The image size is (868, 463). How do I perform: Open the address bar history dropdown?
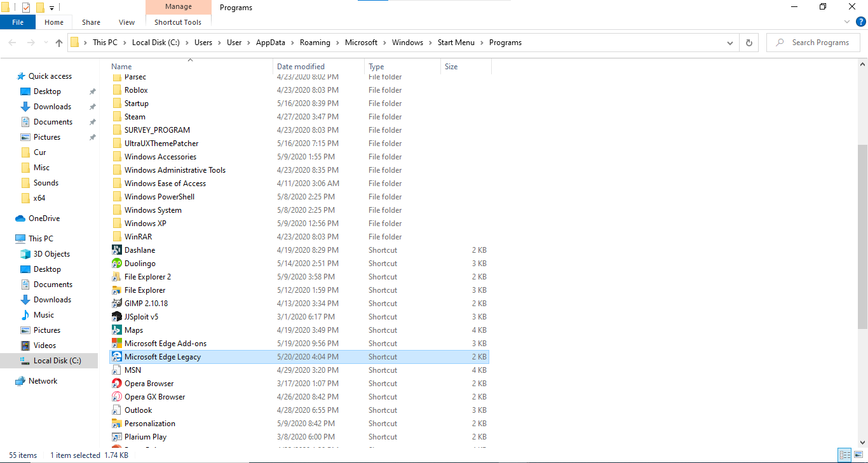(729, 43)
